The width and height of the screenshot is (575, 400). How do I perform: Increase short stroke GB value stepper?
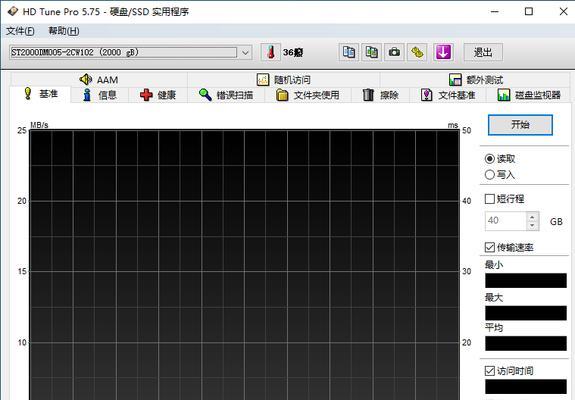click(532, 217)
